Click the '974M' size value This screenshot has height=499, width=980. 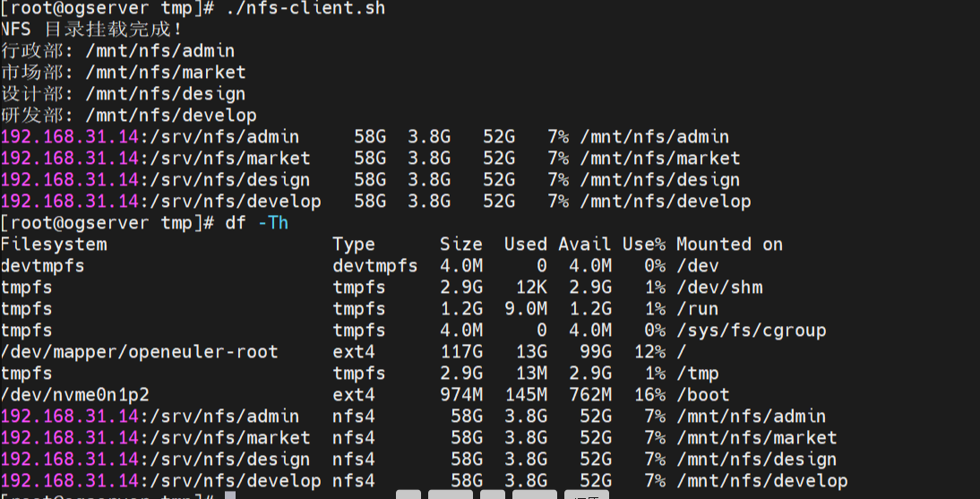(461, 394)
